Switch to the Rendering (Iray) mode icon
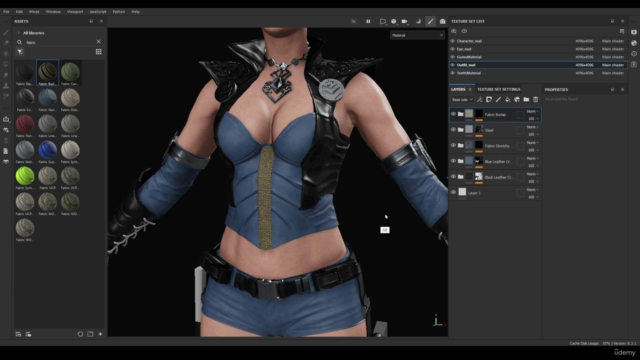This screenshot has width=640, height=360. (442, 21)
